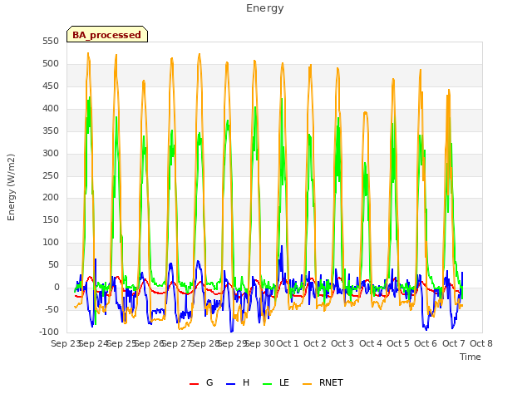Click the green LE legend swatch
The width and height of the screenshot is (532, 399).
click(268, 384)
